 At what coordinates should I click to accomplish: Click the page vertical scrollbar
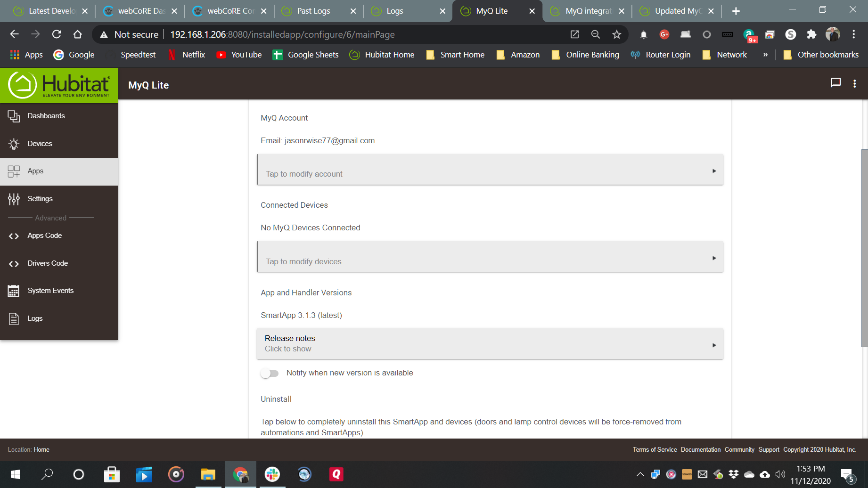(864, 248)
